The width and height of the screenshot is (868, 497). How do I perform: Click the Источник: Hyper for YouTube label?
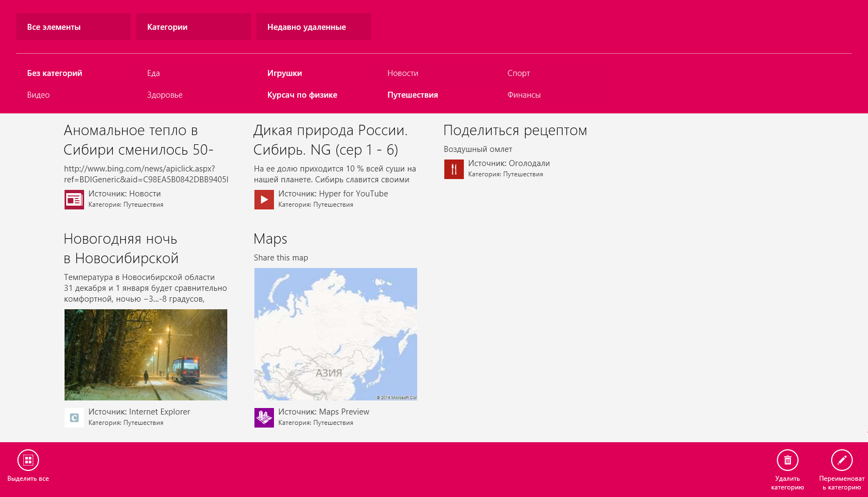tap(333, 194)
